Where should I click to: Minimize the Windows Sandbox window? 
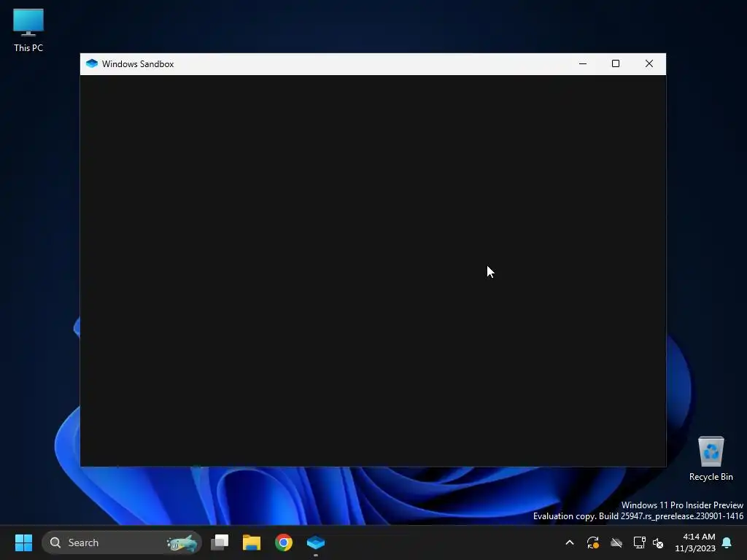pyautogui.click(x=583, y=64)
